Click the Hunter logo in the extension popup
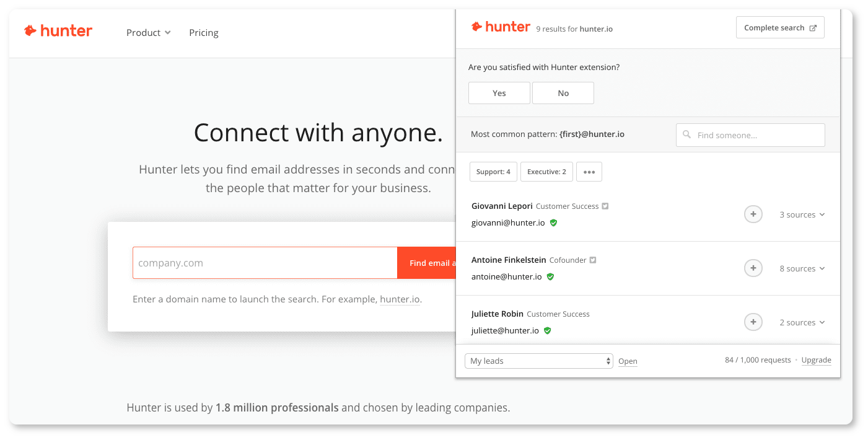This screenshot has height=440, width=868. click(x=501, y=27)
